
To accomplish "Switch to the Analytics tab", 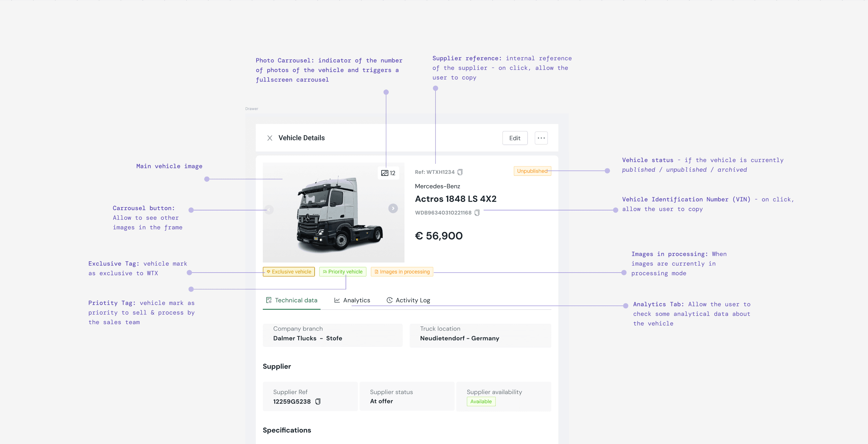I will pos(352,300).
